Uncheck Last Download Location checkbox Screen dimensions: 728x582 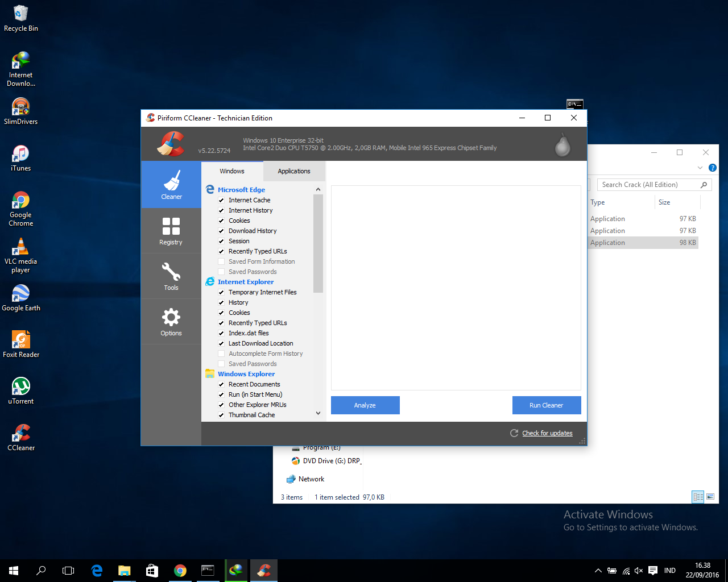pos(221,343)
